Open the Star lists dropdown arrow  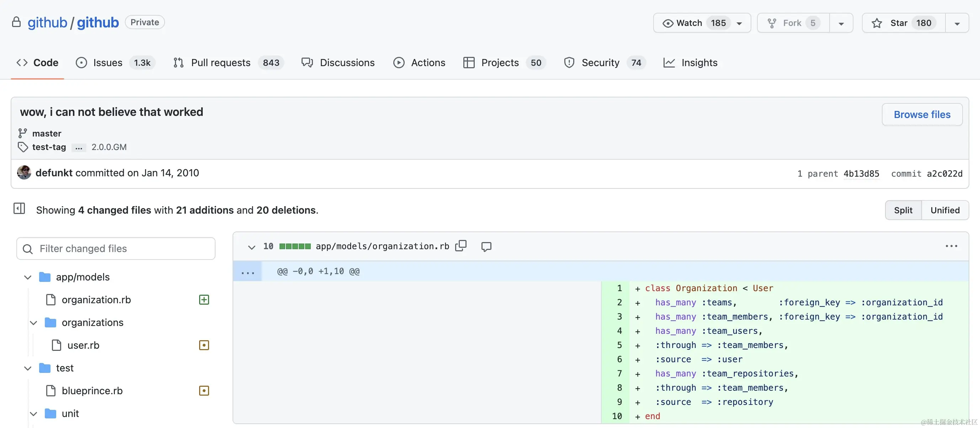(957, 23)
